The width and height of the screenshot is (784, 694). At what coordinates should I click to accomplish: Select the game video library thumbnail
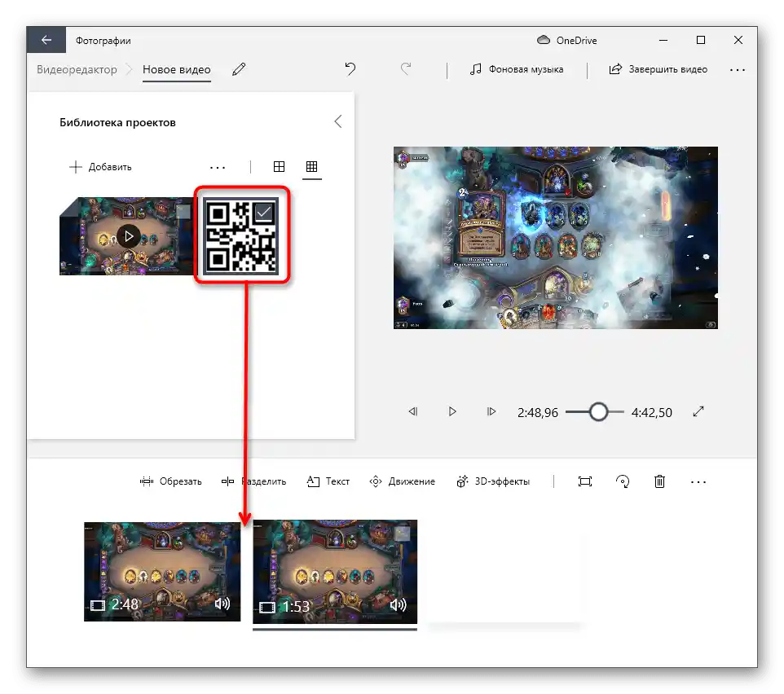(x=126, y=236)
